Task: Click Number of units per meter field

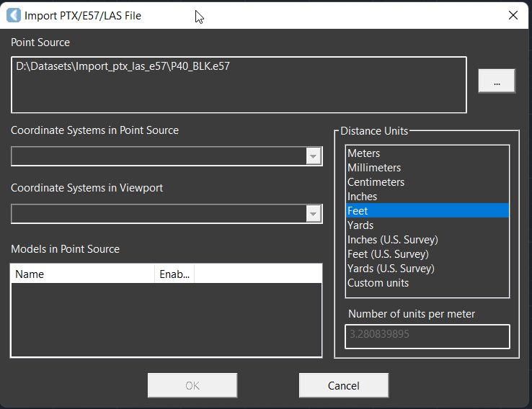Action: [x=427, y=336]
